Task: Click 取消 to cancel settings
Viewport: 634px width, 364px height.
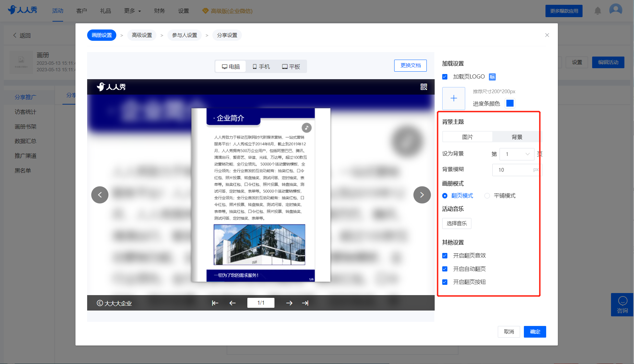Action: point(509,332)
